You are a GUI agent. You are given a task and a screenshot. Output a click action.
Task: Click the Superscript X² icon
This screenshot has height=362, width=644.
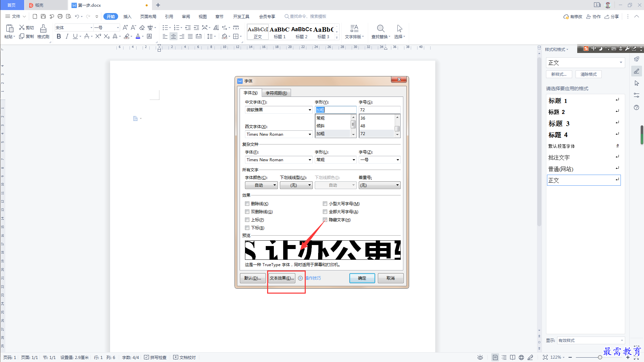point(98,36)
